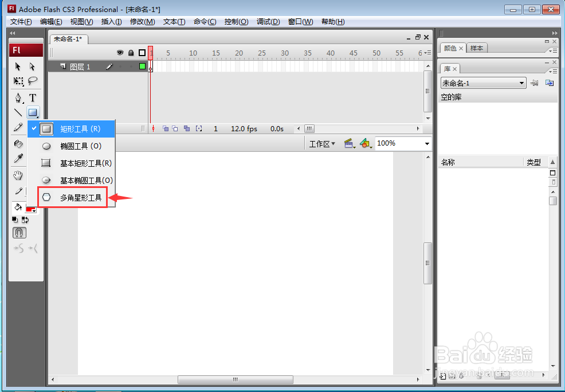The image size is (565, 392).
Task: Open a new library panel
Action: click(x=550, y=83)
